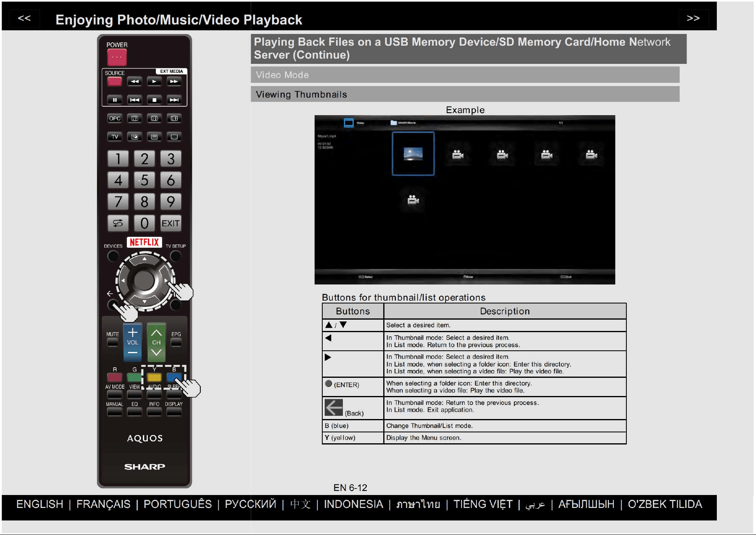Image resolution: width=756 pixels, height=535 pixels.
Task: Click the DEVICES round button on remote
Action: pyautogui.click(x=113, y=256)
